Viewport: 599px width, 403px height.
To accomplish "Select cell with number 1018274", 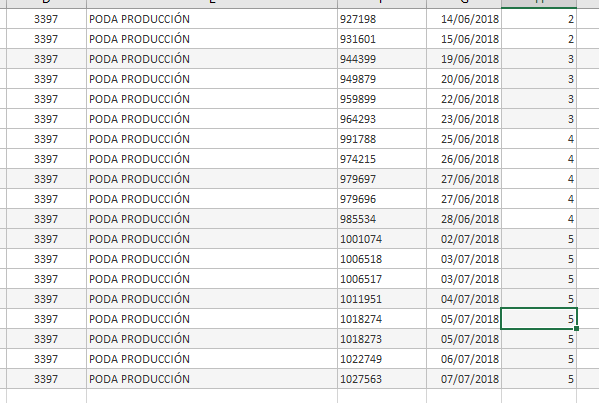I will [x=382, y=319].
